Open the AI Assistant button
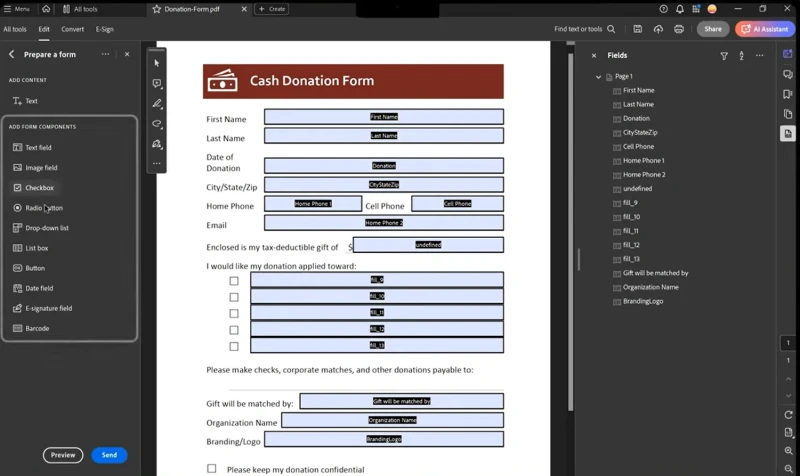Viewport: 800px width, 476px height. (765, 29)
